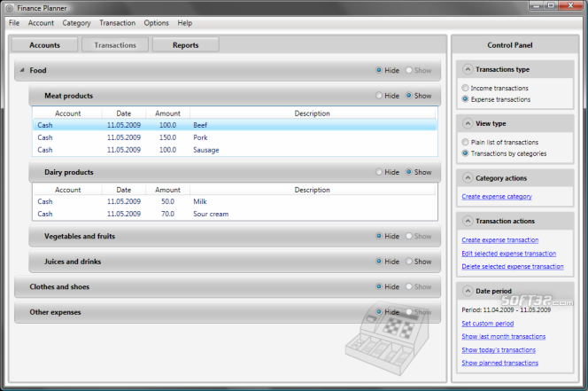The image size is (588, 391).
Task: Click Create expense transaction link
Action: 499,240
